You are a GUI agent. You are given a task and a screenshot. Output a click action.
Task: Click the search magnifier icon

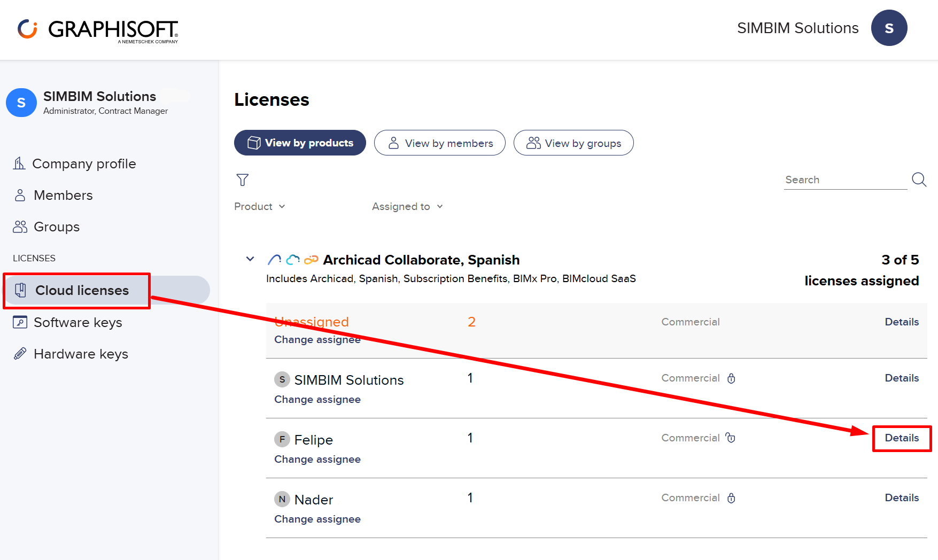tap(919, 180)
